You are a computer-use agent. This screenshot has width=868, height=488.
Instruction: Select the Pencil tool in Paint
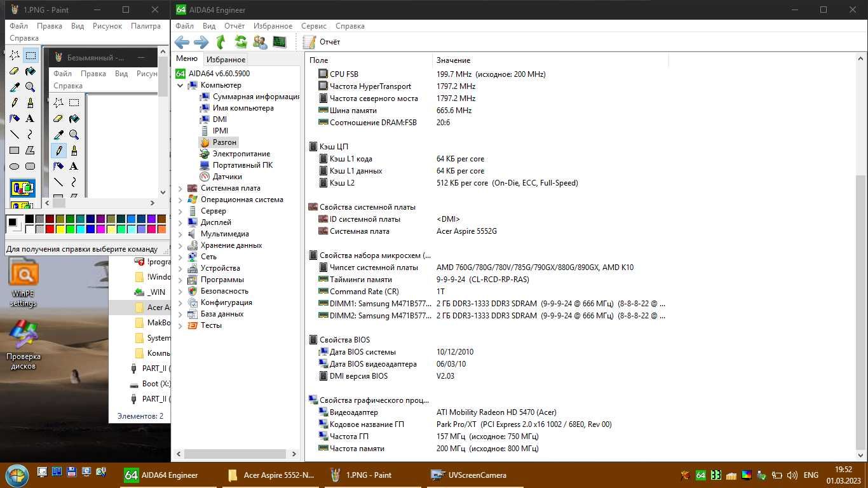pyautogui.click(x=14, y=103)
